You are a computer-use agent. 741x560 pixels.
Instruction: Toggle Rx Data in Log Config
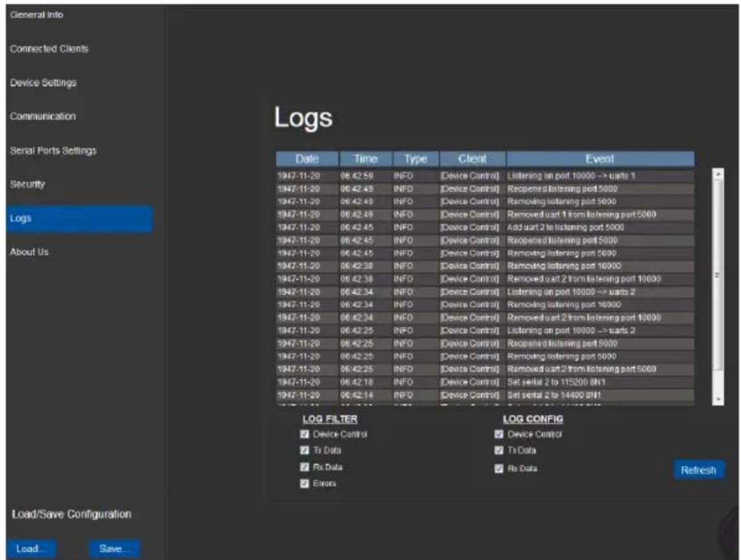[499, 468]
